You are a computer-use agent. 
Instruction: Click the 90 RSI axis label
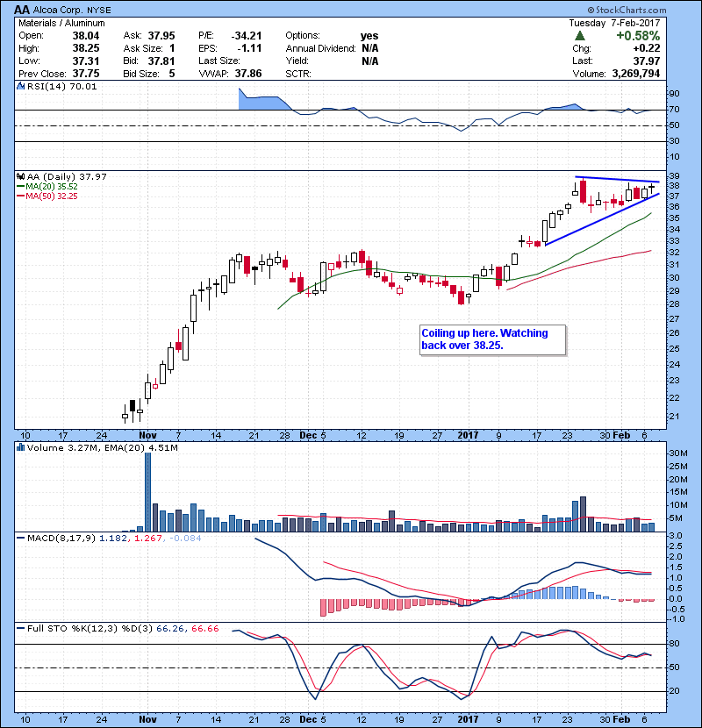pos(674,94)
